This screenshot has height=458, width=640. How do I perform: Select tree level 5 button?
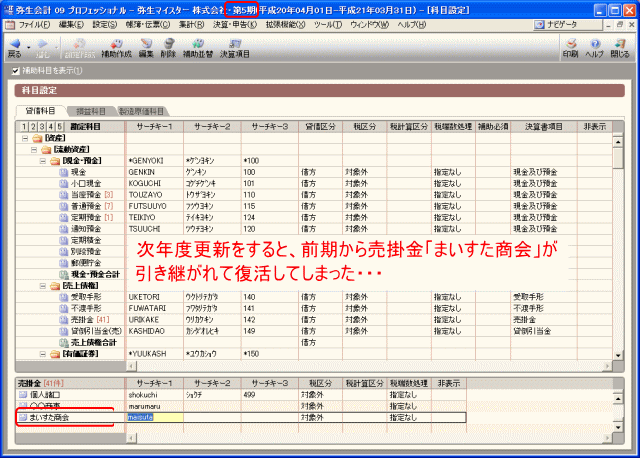point(60,127)
